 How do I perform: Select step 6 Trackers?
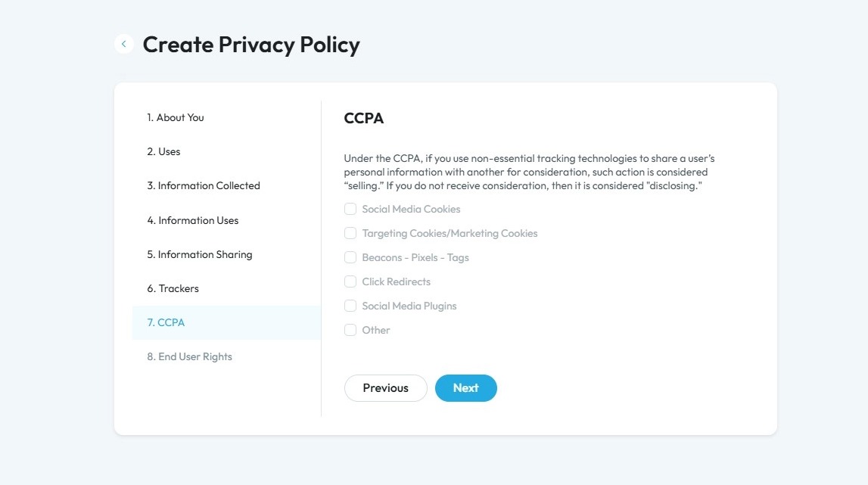[226, 288]
